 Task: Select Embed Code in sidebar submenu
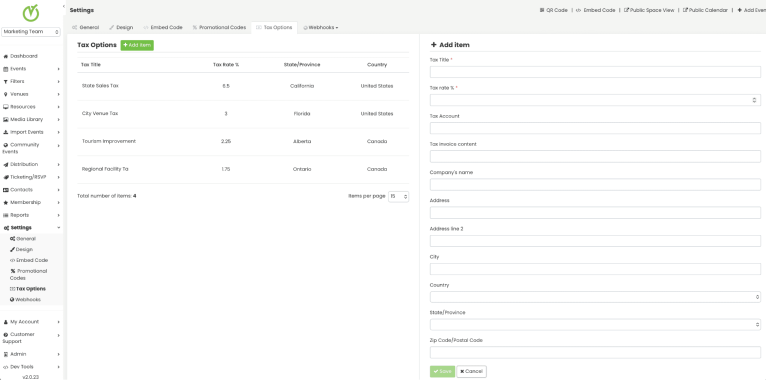(x=29, y=260)
